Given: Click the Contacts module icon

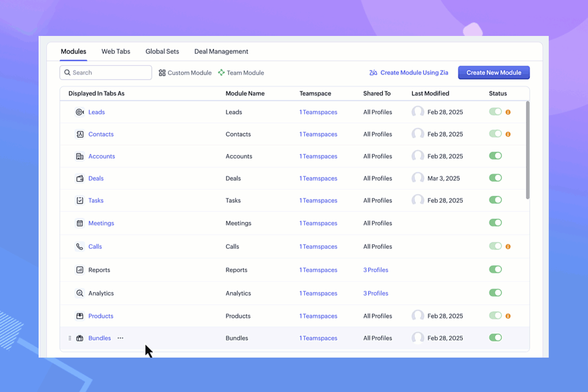Looking at the screenshot, I should click(x=79, y=134).
